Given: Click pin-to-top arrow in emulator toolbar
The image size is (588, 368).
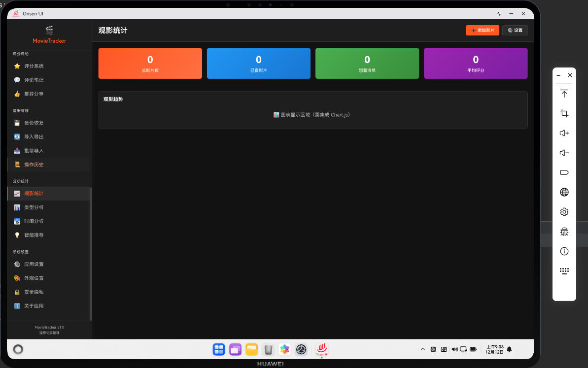Looking at the screenshot, I should (x=564, y=94).
